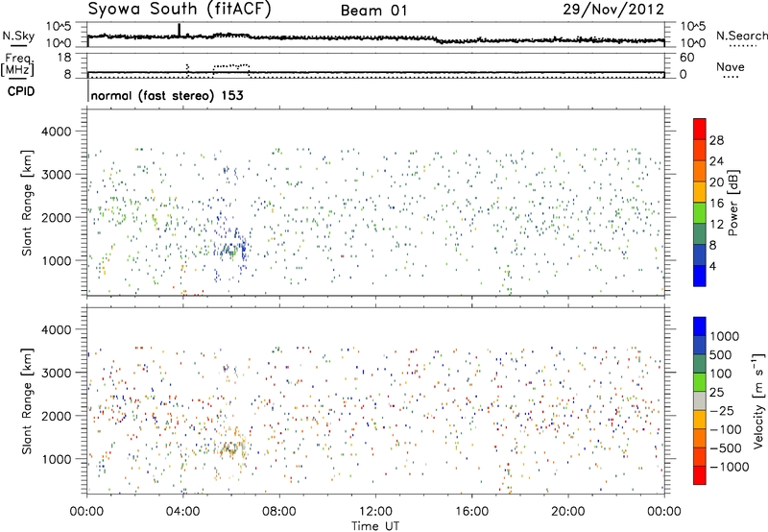Click the 'Syowa South (fitACF)' title
The width and height of the screenshot is (768, 532).
tap(180, 10)
